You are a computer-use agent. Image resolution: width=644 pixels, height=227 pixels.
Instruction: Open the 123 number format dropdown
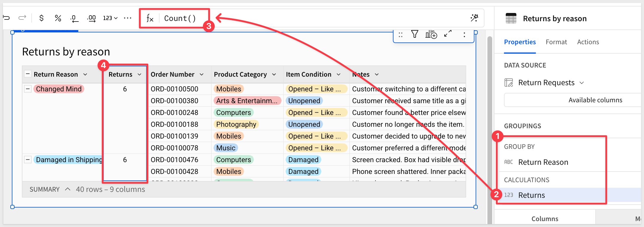pyautogui.click(x=110, y=18)
